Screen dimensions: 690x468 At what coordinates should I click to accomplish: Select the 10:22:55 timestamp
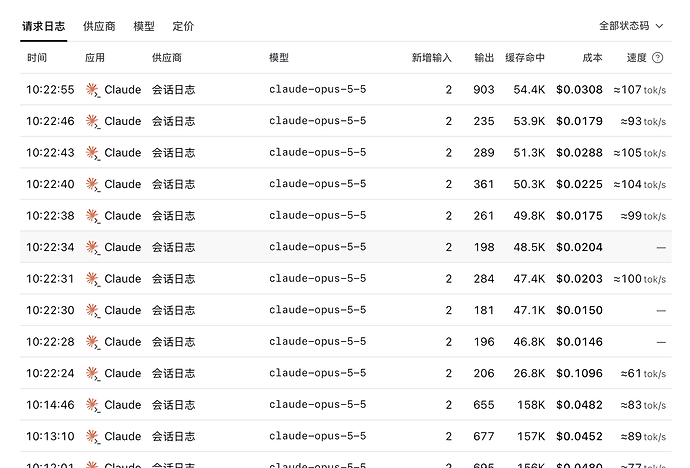pos(50,90)
